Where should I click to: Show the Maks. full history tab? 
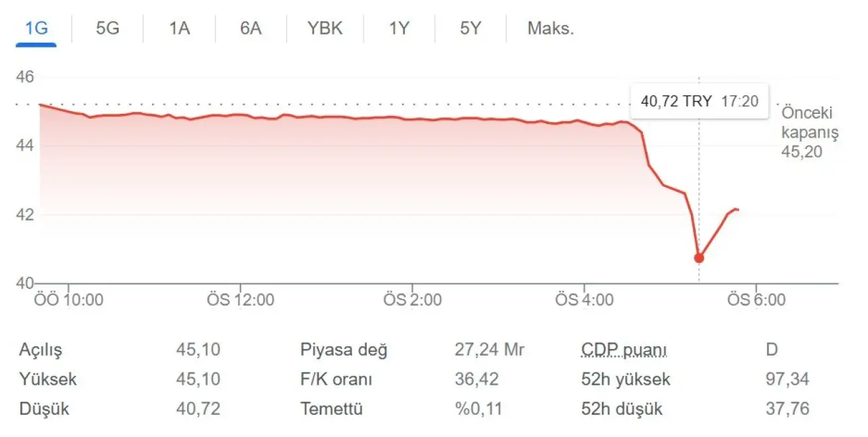click(551, 29)
